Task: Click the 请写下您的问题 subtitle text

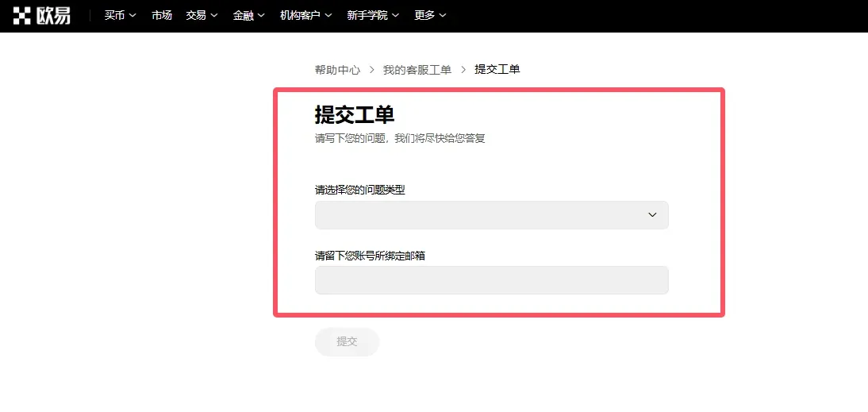Action: pos(400,138)
